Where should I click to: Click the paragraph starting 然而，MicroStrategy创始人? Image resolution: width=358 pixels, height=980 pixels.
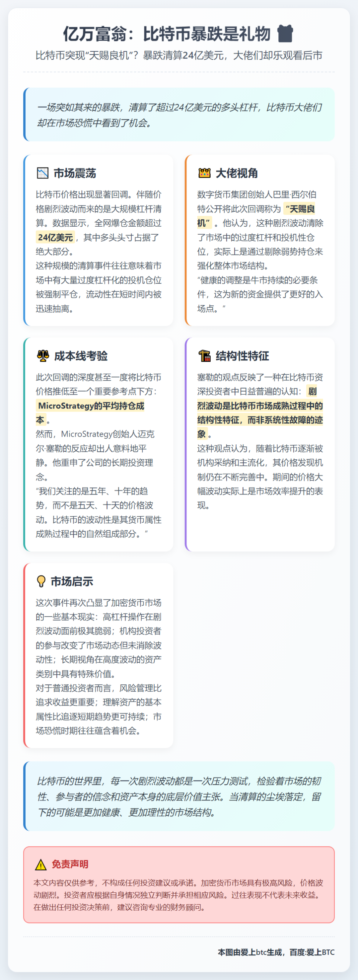[x=95, y=456]
